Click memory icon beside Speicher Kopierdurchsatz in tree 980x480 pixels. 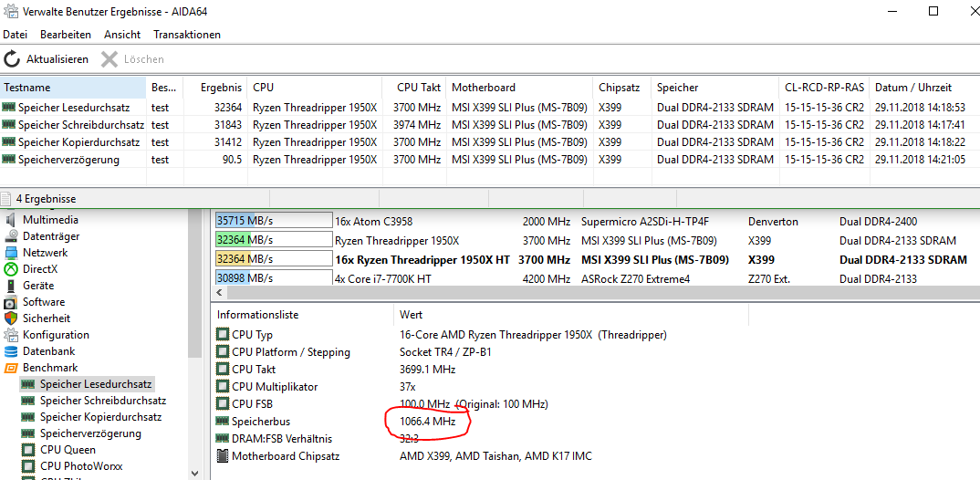point(27,417)
